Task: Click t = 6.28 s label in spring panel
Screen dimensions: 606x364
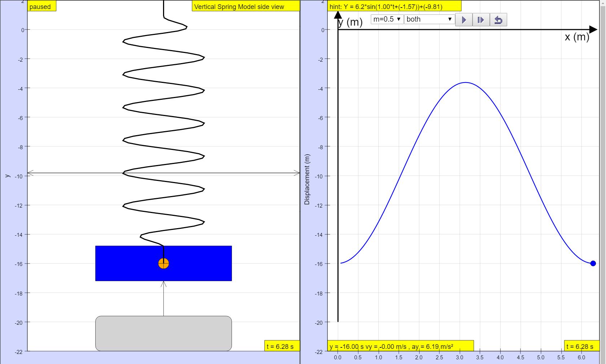Action: pos(282,346)
